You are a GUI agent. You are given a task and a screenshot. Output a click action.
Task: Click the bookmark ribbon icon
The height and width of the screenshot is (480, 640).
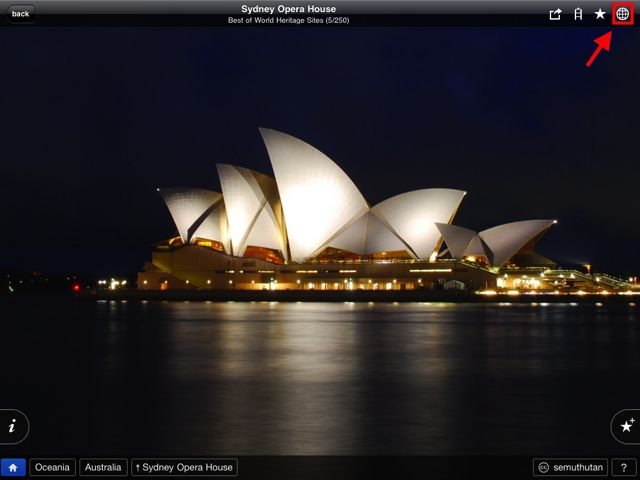(578, 14)
